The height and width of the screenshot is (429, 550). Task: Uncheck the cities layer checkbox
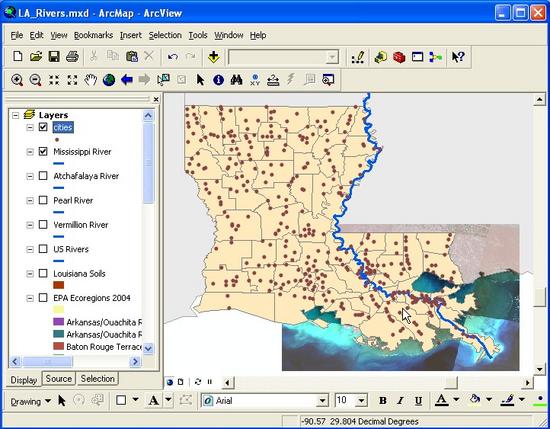[x=43, y=127]
